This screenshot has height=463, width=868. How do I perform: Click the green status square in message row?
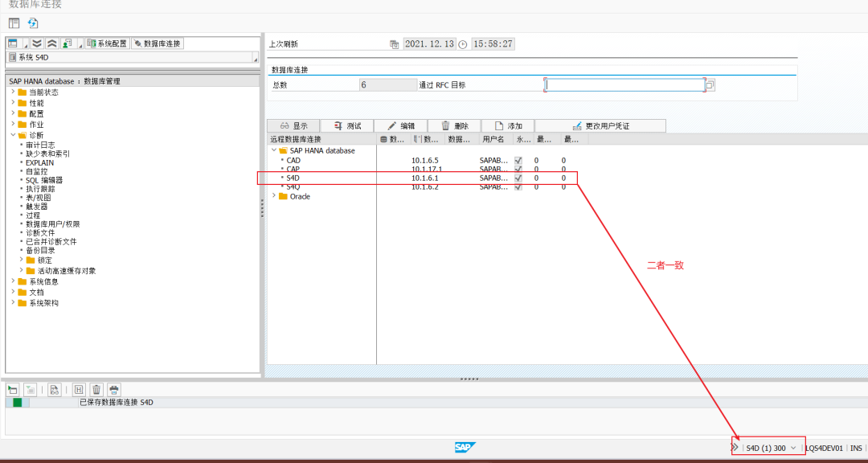[x=17, y=402]
